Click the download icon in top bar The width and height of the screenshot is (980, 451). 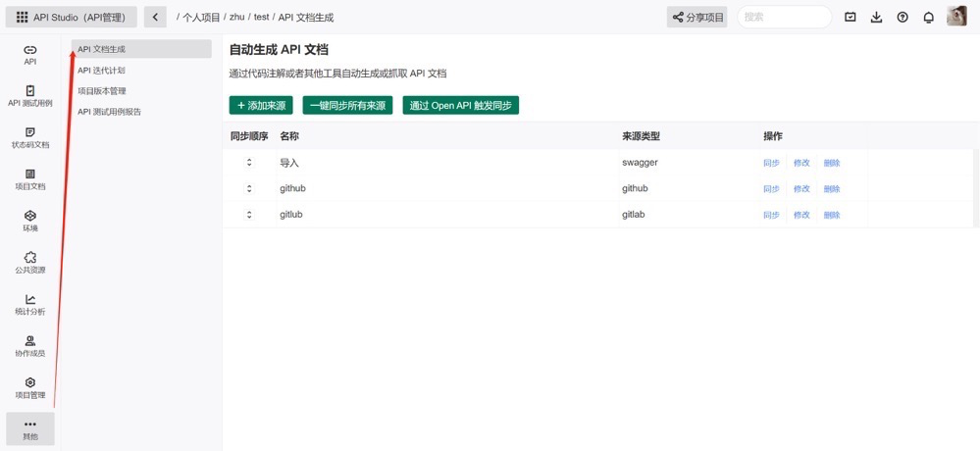click(876, 18)
